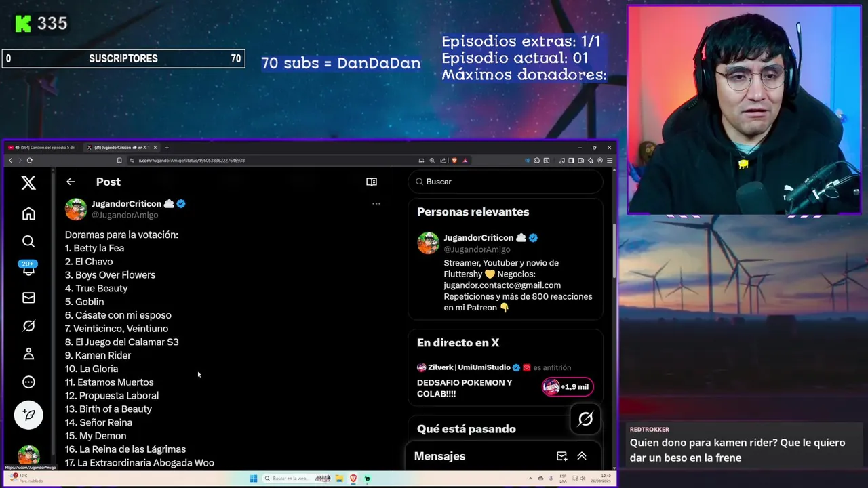The width and height of the screenshot is (868, 488).
Task: Click the white compose Post button
Action: click(x=28, y=415)
